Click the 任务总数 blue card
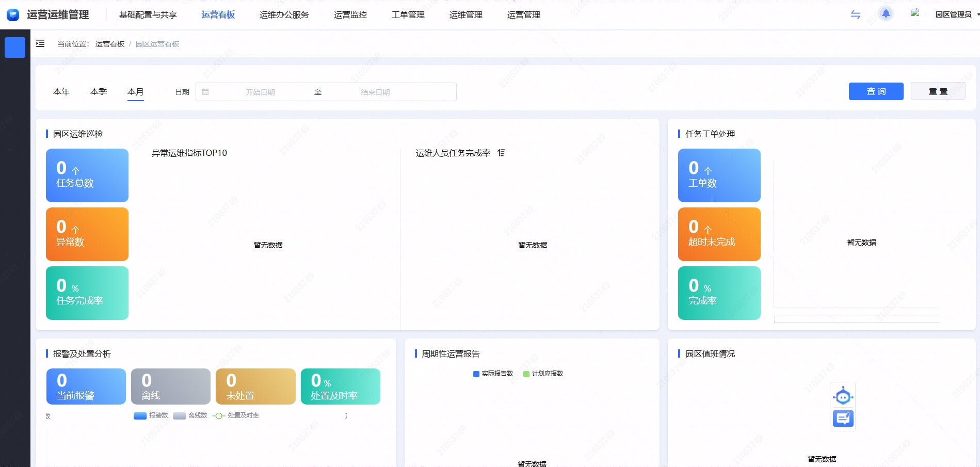This screenshot has width=980, height=467. (87, 175)
